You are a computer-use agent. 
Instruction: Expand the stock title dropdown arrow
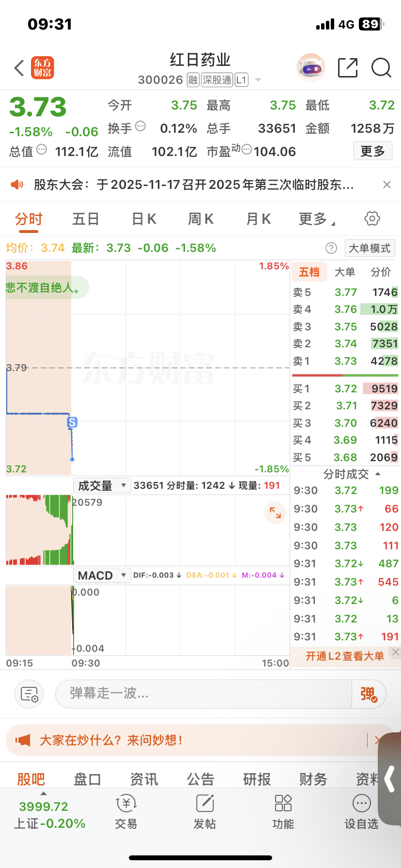click(258, 80)
